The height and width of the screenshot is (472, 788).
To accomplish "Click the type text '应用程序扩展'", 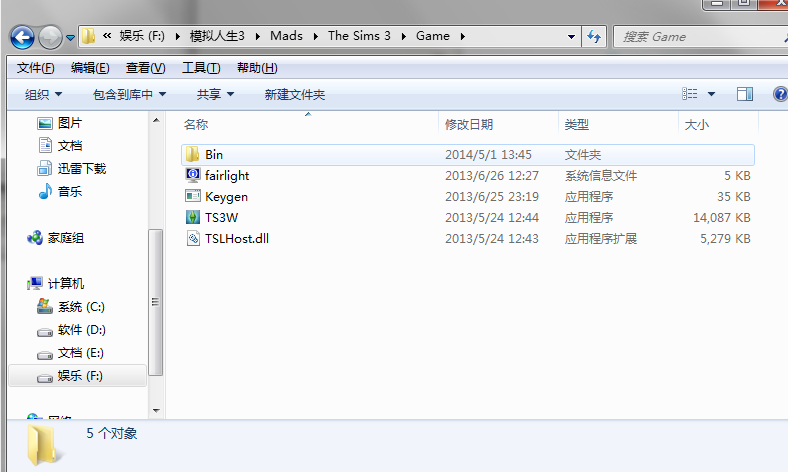I will 601,238.
